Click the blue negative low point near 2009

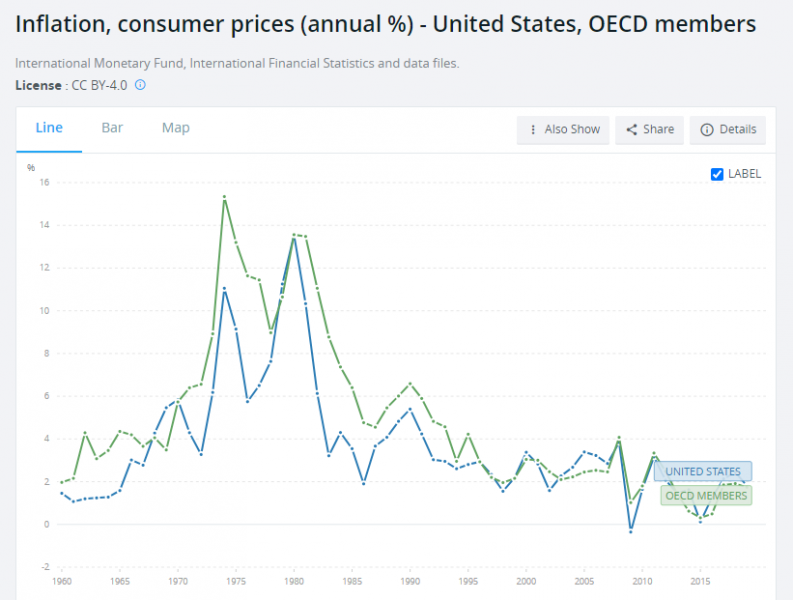[x=631, y=531]
